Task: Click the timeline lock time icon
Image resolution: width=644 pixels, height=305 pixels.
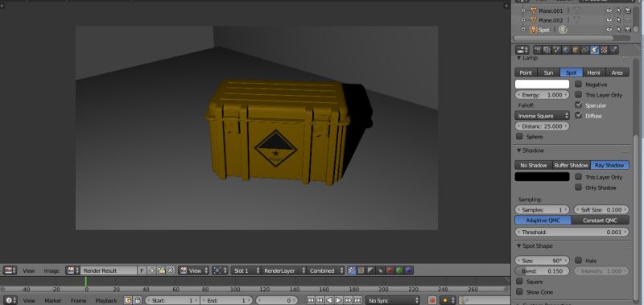Action: click(x=137, y=300)
